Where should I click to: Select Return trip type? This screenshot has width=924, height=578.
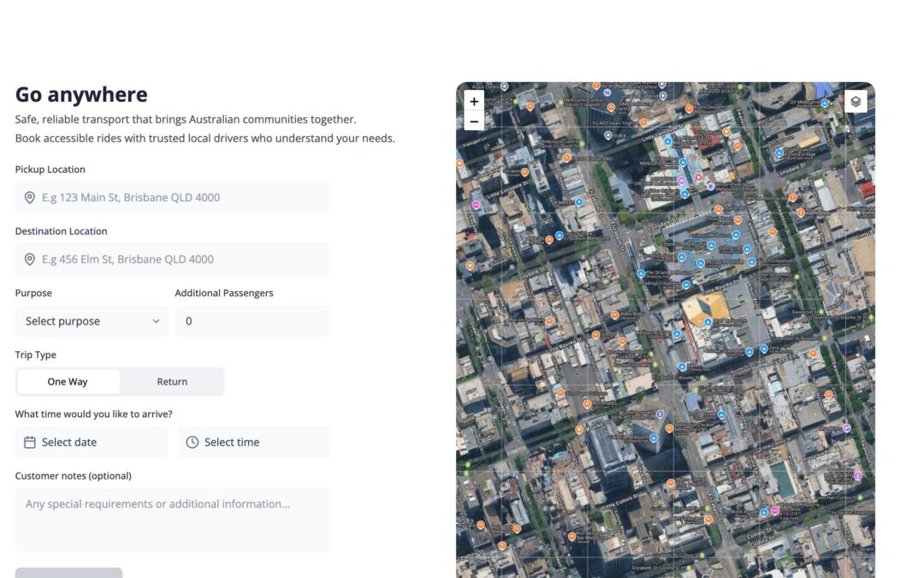point(172,382)
